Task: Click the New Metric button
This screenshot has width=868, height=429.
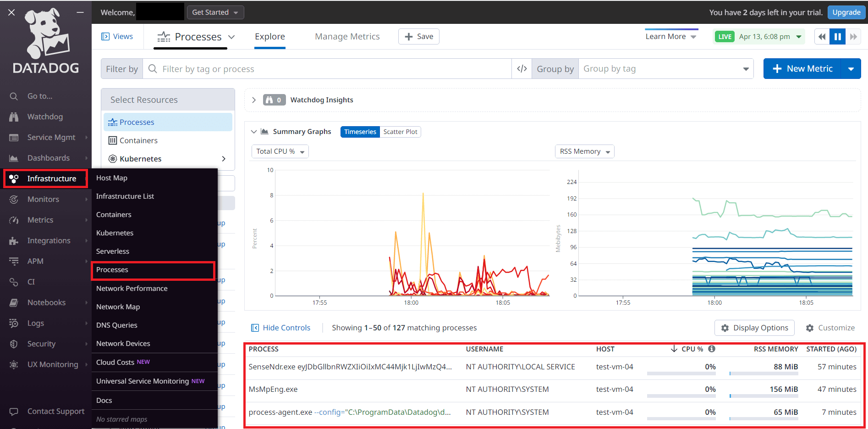Action: pos(802,69)
